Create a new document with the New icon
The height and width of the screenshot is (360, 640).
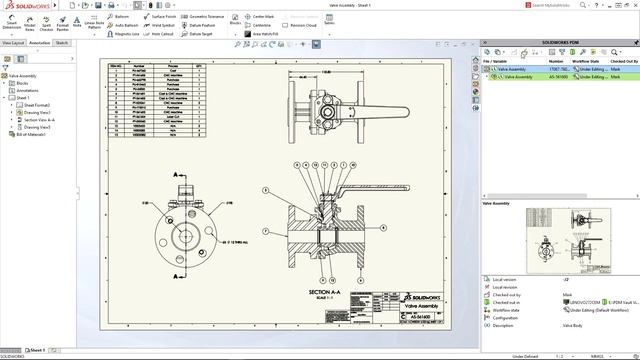(x=72, y=5)
